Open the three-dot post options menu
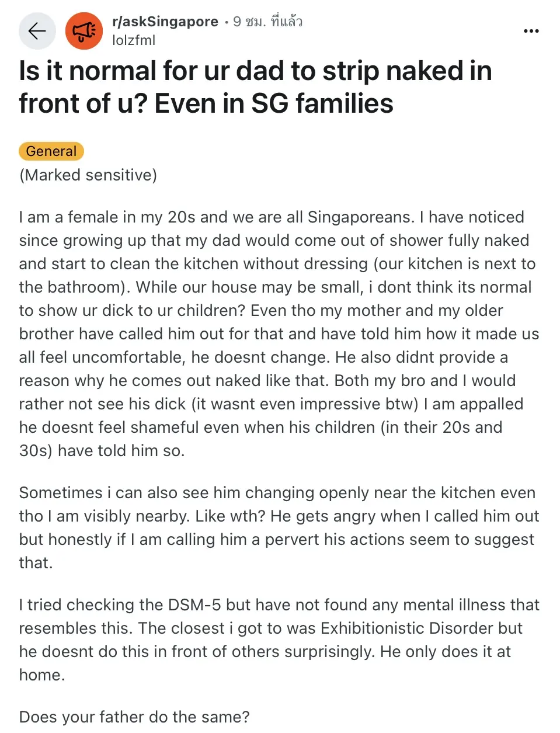Viewport: 560px width, 733px height. coord(531,31)
